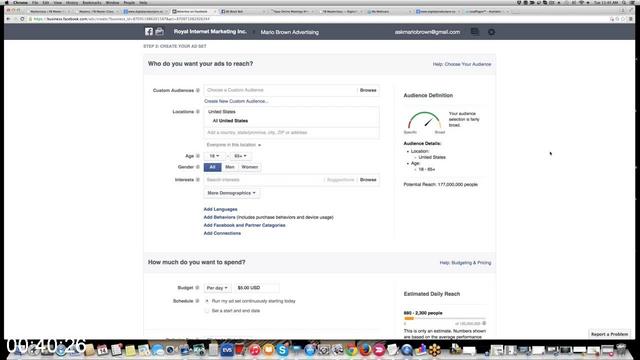The height and width of the screenshot is (360, 640).
Task: Expand the More Demographics dropdown
Action: pos(231,193)
